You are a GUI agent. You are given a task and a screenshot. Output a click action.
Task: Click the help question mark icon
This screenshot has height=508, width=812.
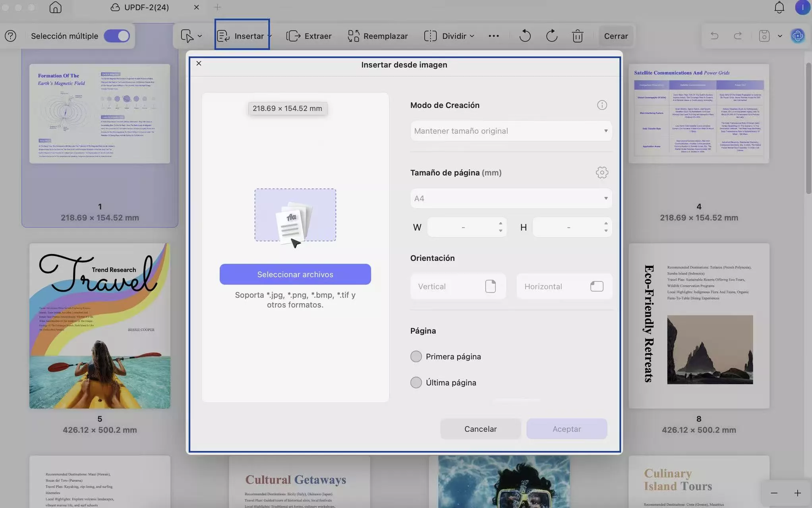11,36
